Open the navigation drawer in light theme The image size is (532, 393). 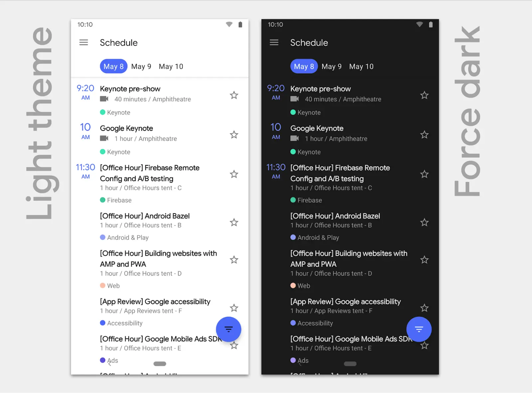83,42
